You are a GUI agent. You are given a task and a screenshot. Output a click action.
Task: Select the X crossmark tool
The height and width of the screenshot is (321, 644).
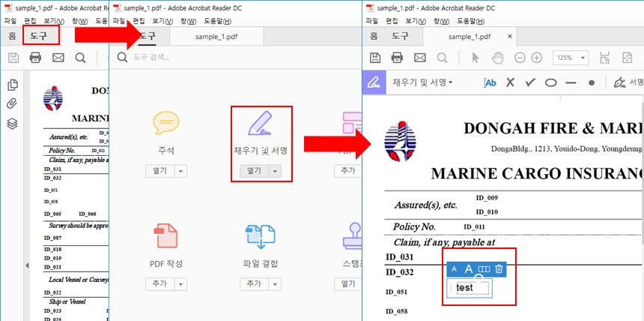click(x=510, y=82)
